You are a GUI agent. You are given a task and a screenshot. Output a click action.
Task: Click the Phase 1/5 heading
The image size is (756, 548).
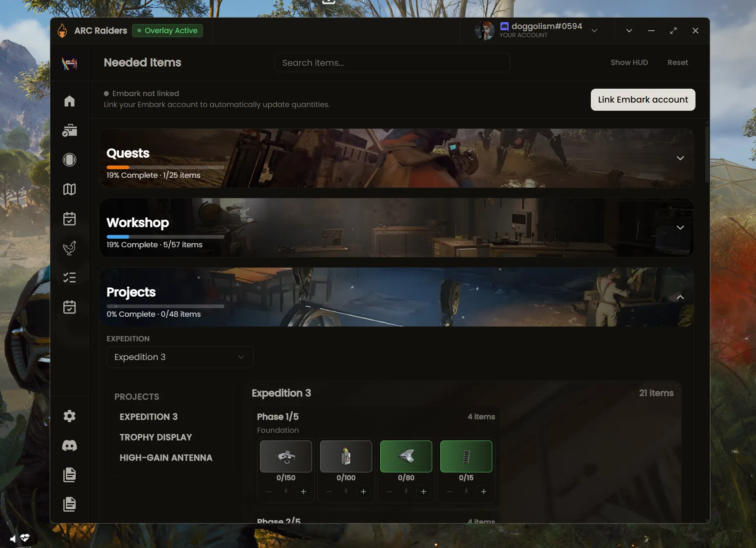coord(278,417)
